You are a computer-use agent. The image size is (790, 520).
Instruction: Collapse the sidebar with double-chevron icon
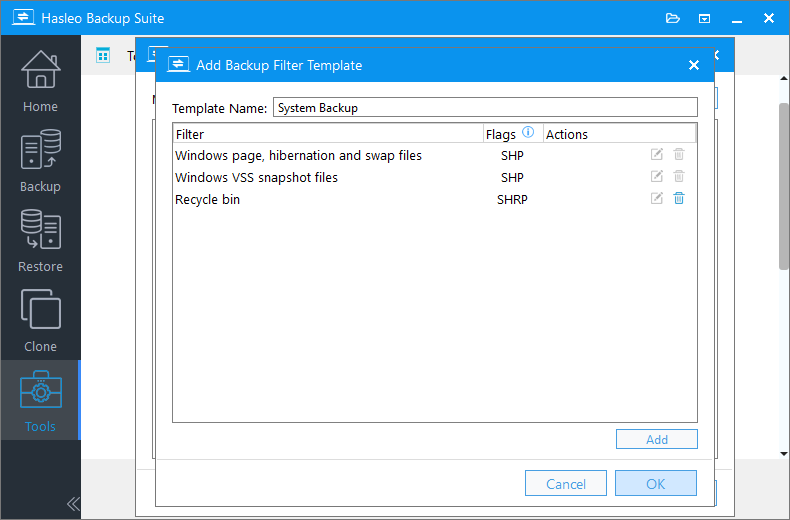pos(73,503)
